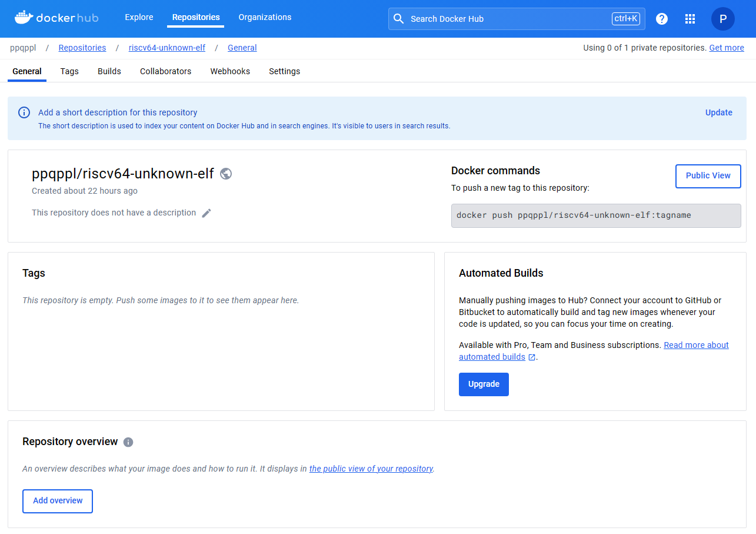Screen dimensions: 756x534
Task: Focus the Search Docker Hub field
Action: (x=517, y=19)
